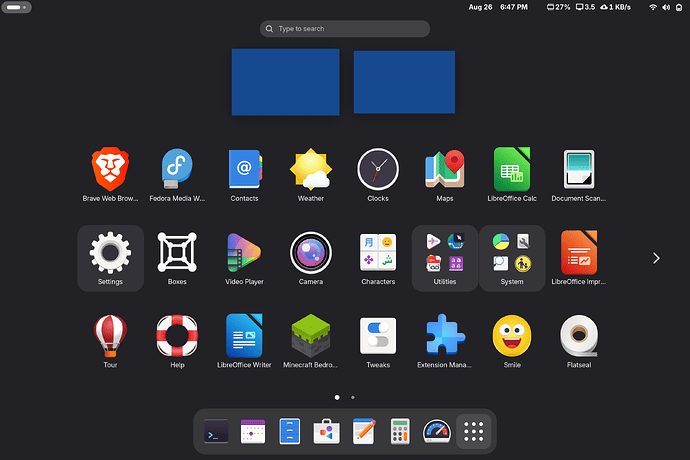Launch the Boxes app
This screenshot has height=460, width=690.
point(177,258)
